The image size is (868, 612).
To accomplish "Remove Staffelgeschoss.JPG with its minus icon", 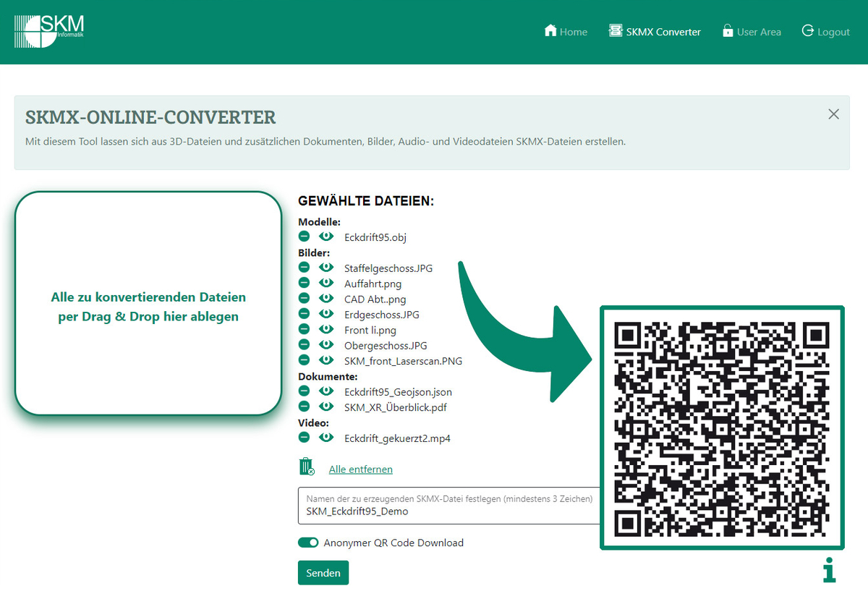I will pyautogui.click(x=305, y=268).
